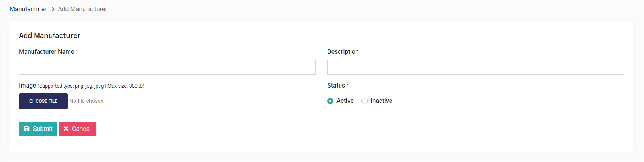This screenshot has height=162, width=644.
Task: Click the breadcrumb chevron separator icon
Action: pyautogui.click(x=53, y=9)
